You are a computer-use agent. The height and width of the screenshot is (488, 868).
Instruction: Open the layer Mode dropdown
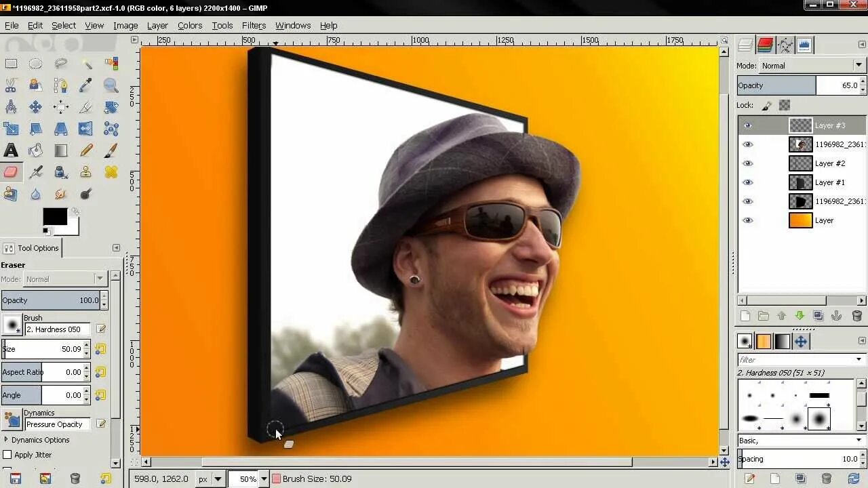point(812,66)
